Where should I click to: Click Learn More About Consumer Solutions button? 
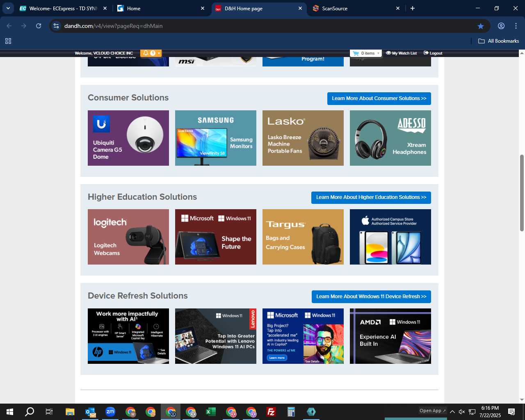[x=379, y=98]
